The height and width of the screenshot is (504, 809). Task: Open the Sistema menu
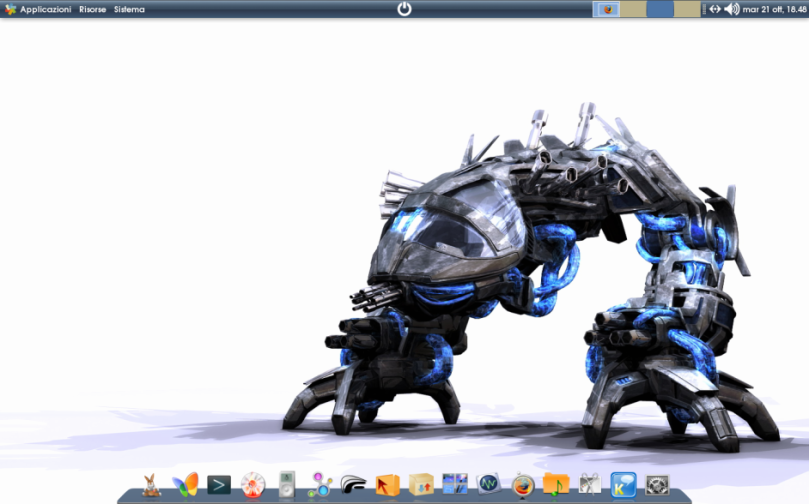(x=129, y=9)
